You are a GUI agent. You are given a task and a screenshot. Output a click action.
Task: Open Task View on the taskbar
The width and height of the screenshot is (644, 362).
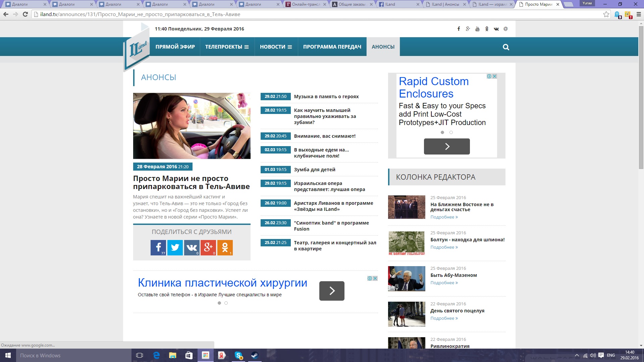[x=140, y=355]
